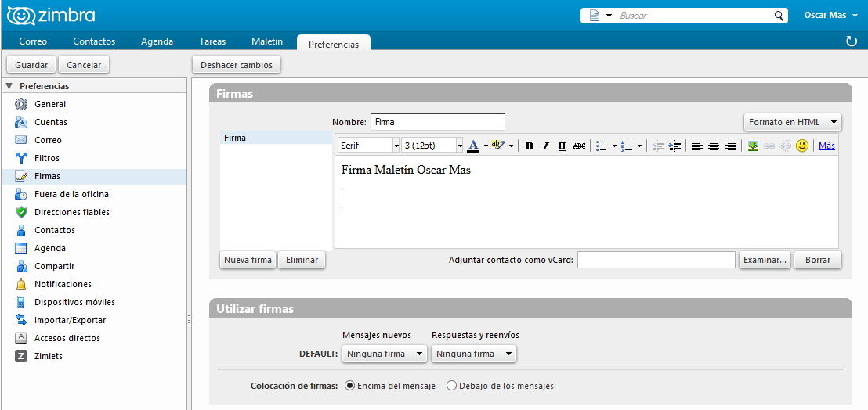Screen dimensions: 868x410
Task: Open the Formato en HTML dropdown
Action: (x=792, y=122)
